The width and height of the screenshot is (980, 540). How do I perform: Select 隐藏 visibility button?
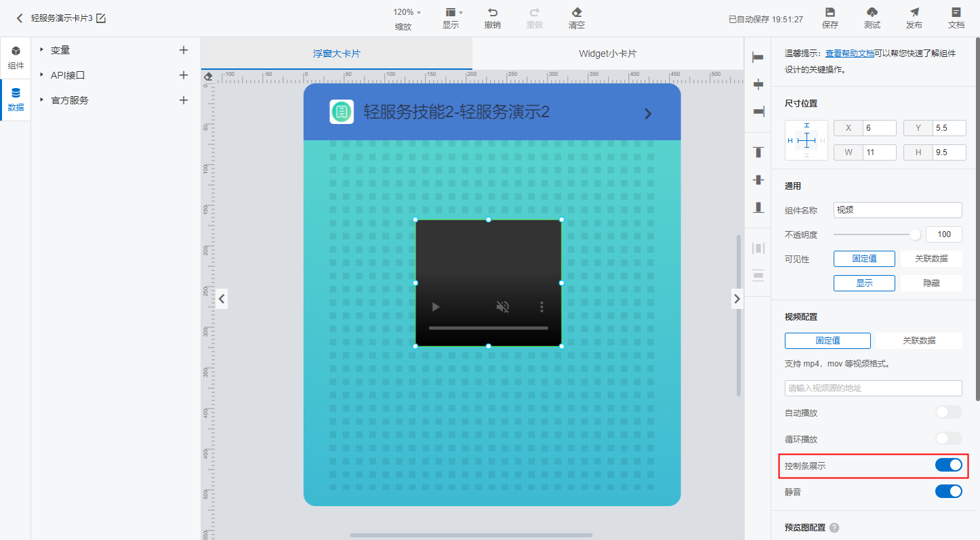[931, 283]
